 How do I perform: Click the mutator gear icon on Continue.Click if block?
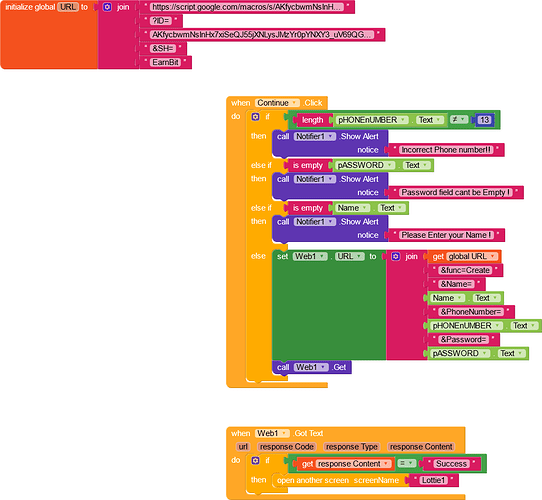click(x=255, y=117)
